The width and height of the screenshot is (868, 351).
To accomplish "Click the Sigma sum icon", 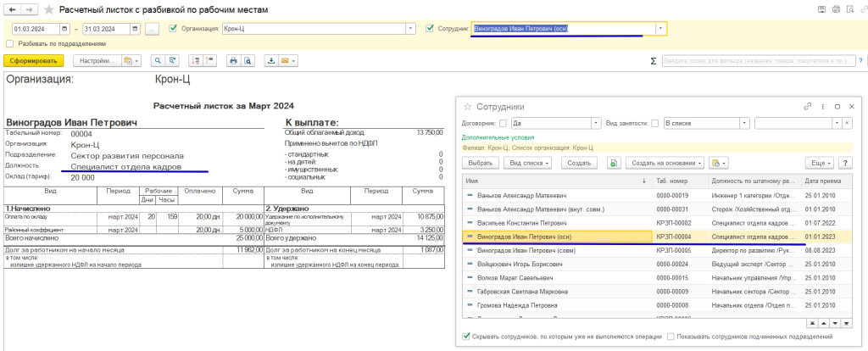I will (654, 61).
